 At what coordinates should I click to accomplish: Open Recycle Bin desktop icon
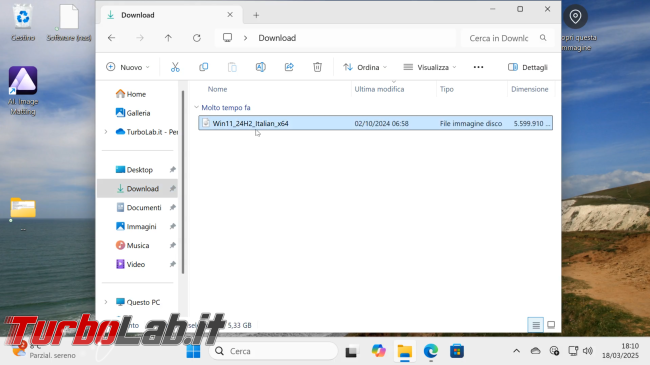23,23
